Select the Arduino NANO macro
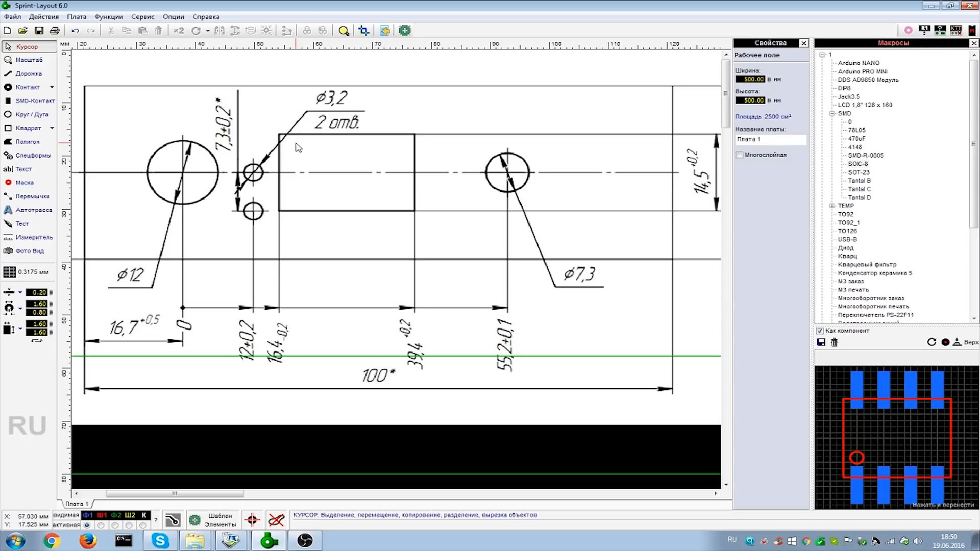The width and height of the screenshot is (980, 551). click(858, 63)
